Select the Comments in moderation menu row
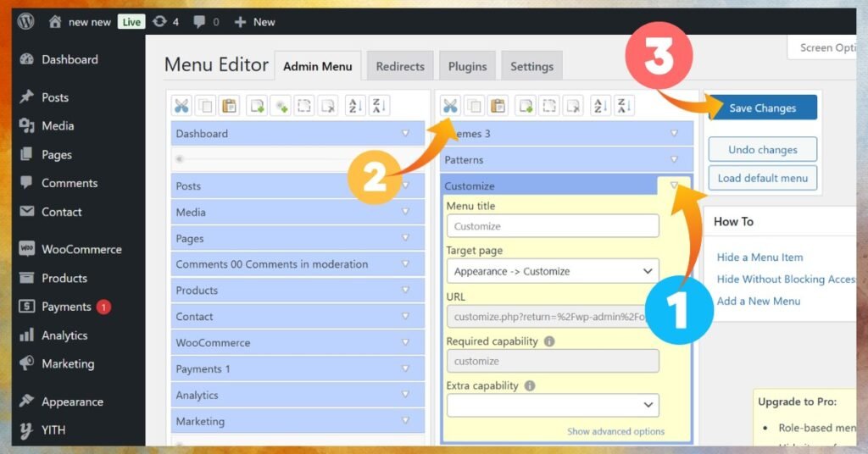868x454 pixels. click(x=298, y=263)
